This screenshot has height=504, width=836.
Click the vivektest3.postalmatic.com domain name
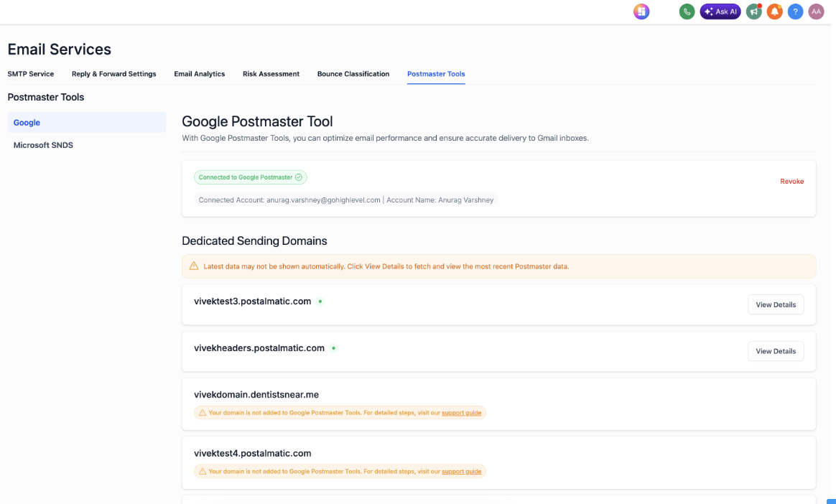pyautogui.click(x=253, y=302)
